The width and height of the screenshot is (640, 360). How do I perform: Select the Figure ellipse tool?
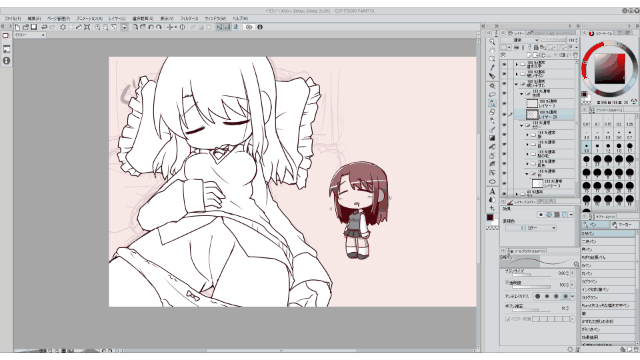492,182
